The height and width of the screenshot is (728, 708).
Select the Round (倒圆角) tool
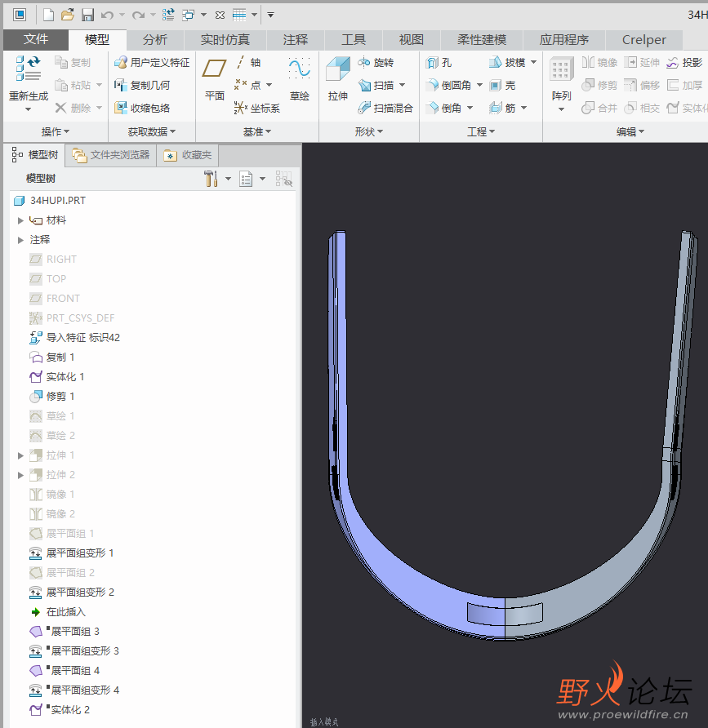[x=449, y=85]
